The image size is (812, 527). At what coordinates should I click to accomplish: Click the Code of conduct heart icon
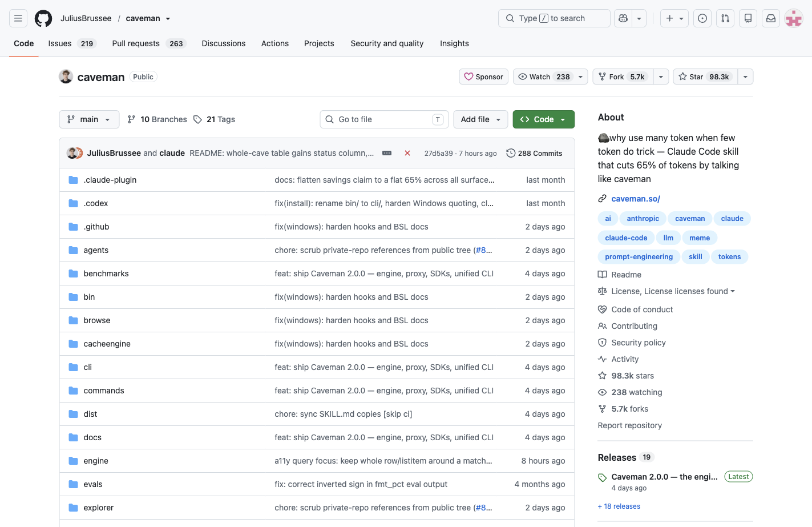602,309
